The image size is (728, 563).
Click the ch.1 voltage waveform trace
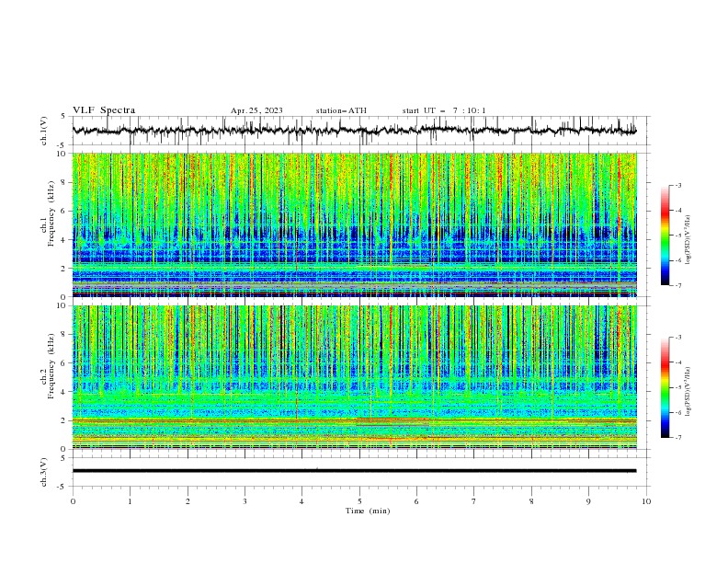[x=355, y=130]
